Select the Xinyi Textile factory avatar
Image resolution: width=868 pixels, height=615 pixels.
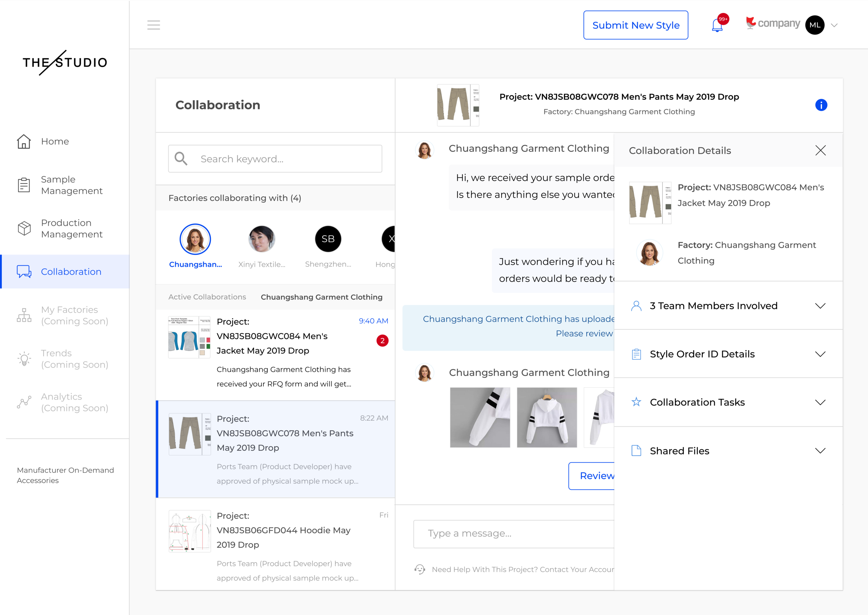261,239
